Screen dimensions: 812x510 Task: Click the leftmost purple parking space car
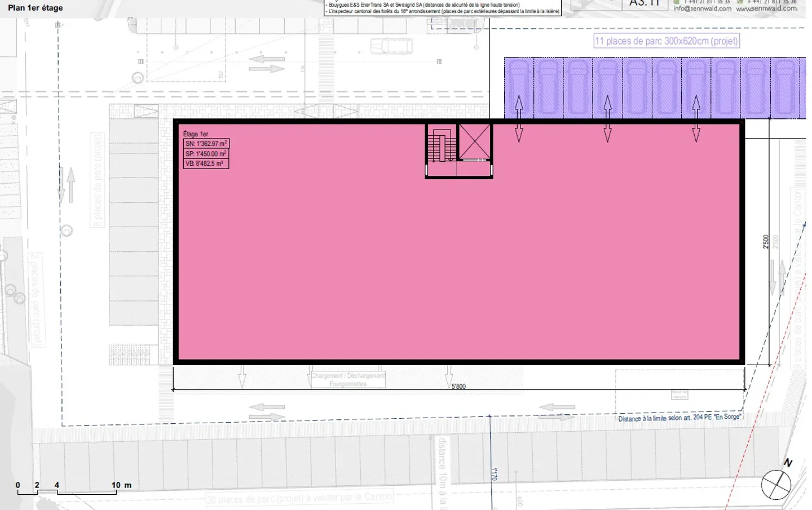(x=519, y=86)
